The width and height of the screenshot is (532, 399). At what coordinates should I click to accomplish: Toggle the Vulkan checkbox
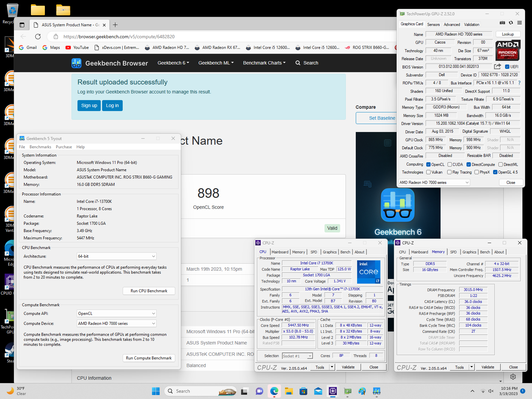tap(429, 172)
